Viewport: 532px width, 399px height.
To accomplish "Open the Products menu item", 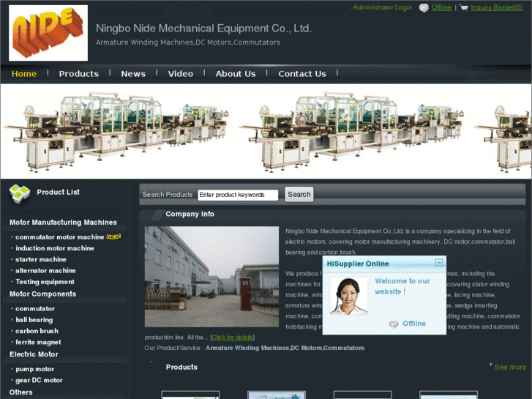I will coord(79,74).
